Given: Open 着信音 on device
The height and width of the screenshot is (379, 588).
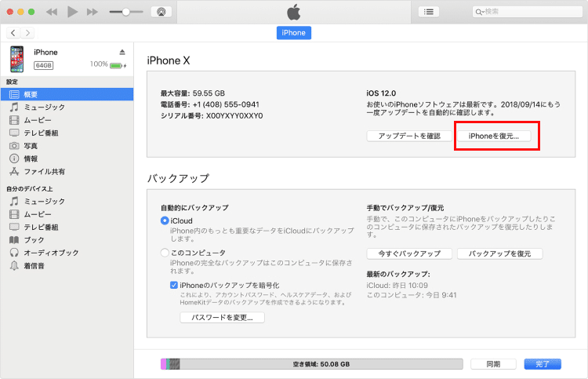Looking at the screenshot, I should tap(67, 266).
